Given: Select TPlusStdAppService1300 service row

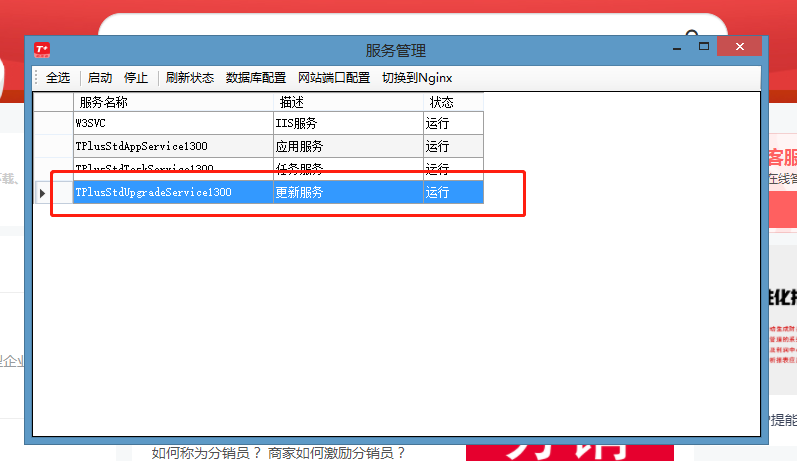Looking at the screenshot, I should pyautogui.click(x=173, y=146).
